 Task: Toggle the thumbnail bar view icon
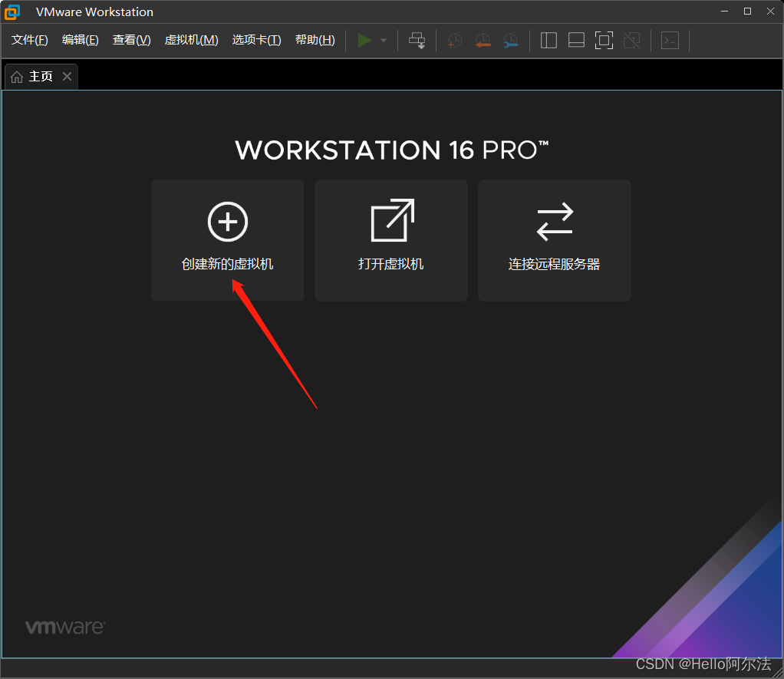pyautogui.click(x=577, y=41)
